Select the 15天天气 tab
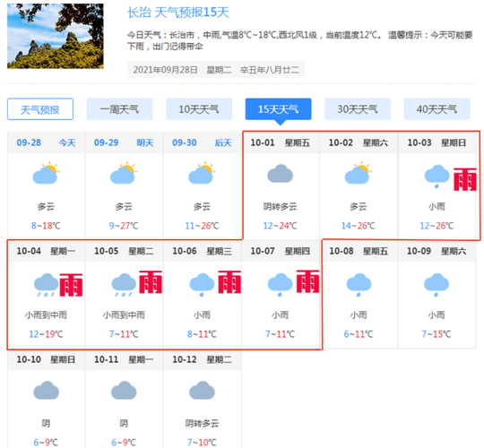The image size is (484, 448). pos(278,109)
